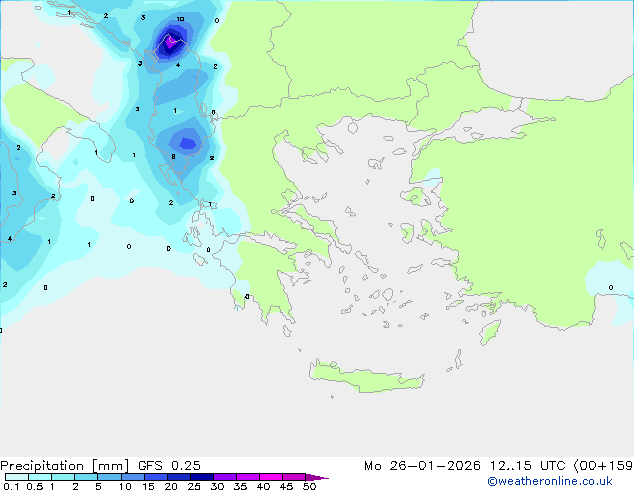The height and width of the screenshot is (490, 634).
Task: Click the island of Crete on the map
Action: (x=367, y=377)
